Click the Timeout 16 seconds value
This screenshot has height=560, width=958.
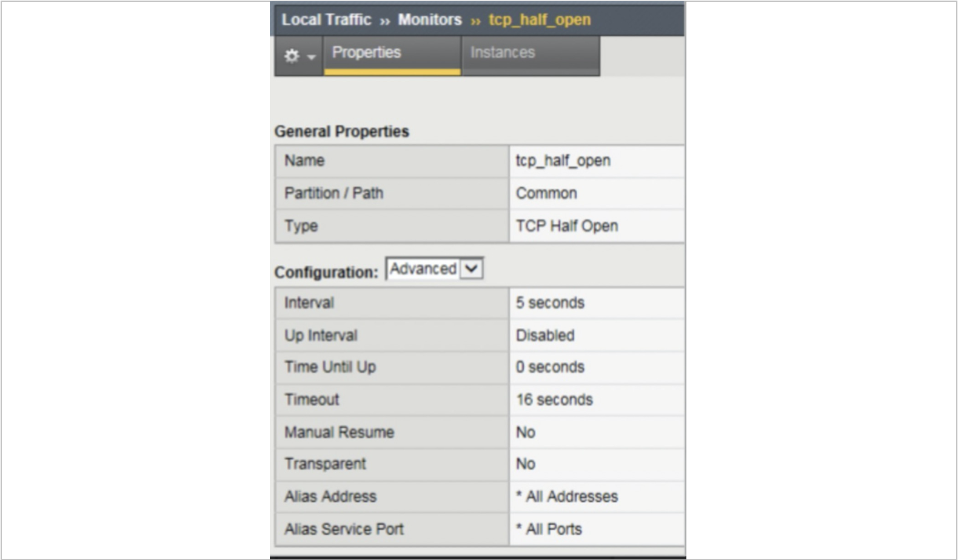(x=554, y=400)
